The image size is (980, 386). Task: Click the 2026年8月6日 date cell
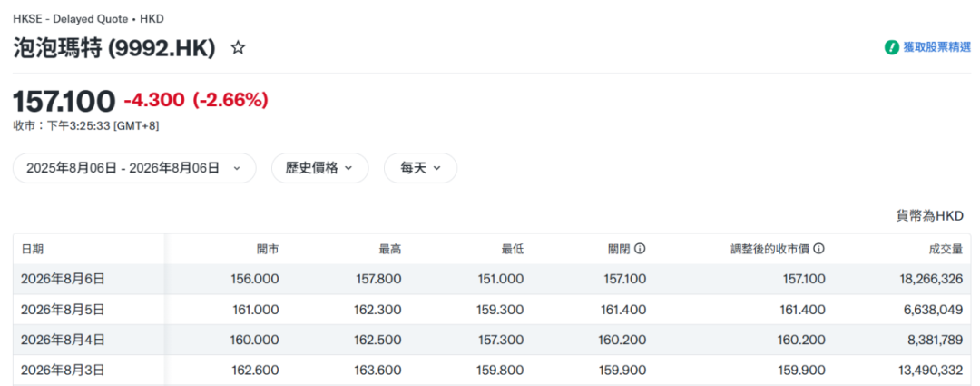coord(63,279)
